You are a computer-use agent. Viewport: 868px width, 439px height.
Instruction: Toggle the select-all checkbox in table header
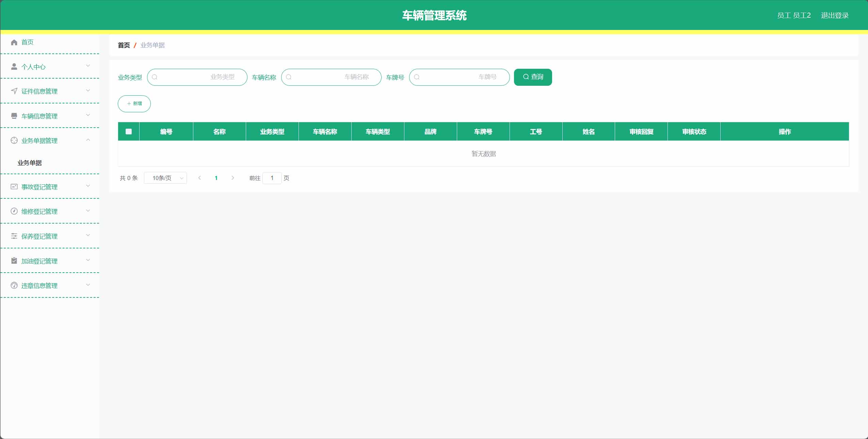[129, 131]
